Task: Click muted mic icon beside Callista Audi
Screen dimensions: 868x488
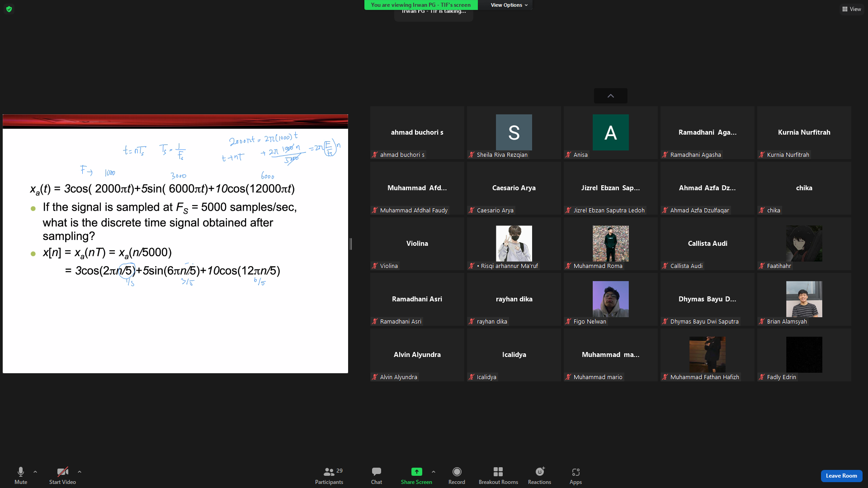Action: click(665, 266)
